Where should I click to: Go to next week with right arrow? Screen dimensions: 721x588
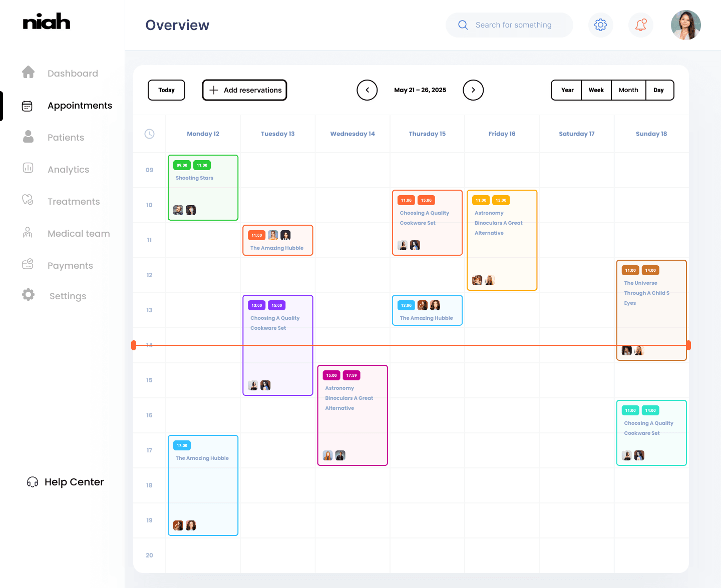473,90
